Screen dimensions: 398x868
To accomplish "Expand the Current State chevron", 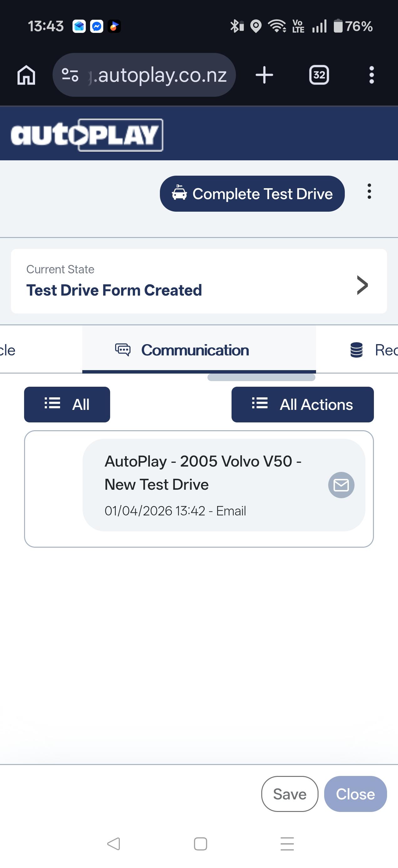I will coord(362,285).
